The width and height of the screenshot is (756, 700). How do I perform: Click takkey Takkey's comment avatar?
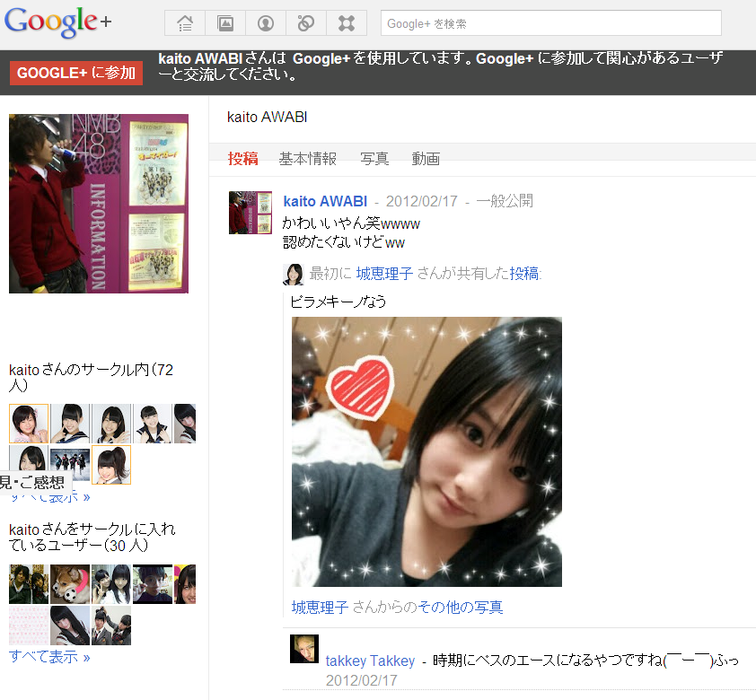pyautogui.click(x=304, y=649)
